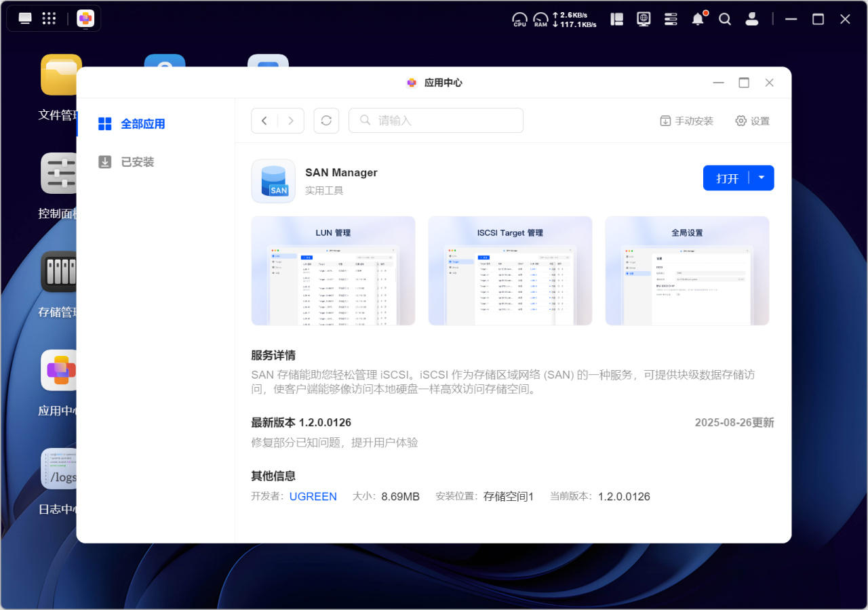Open the user account icon
This screenshot has height=610, width=868.
(x=752, y=19)
